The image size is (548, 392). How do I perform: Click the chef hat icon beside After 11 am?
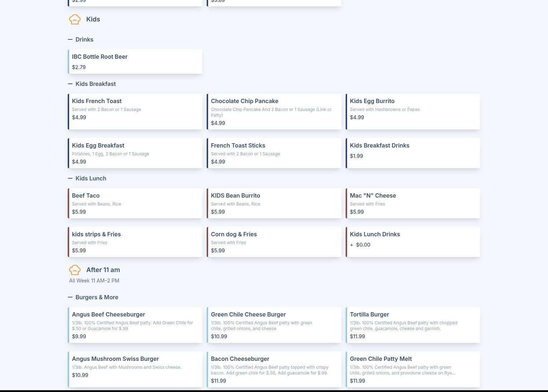click(x=75, y=270)
